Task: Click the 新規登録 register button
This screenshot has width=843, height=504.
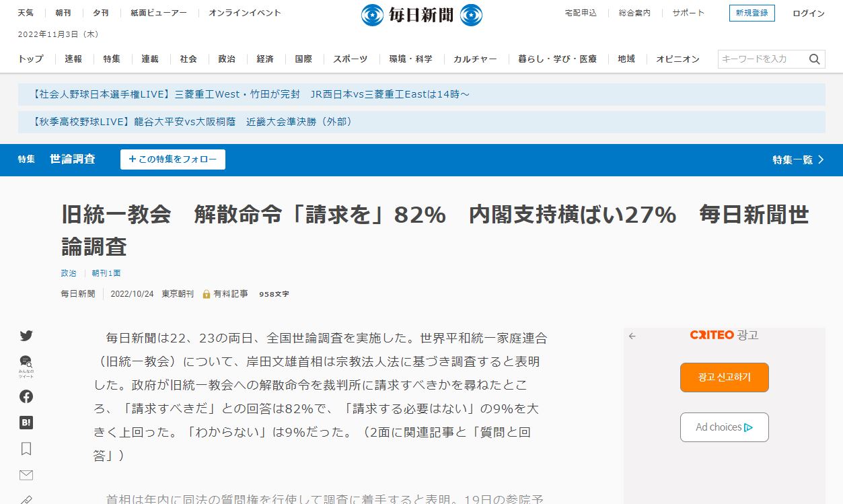Action: coord(752,13)
